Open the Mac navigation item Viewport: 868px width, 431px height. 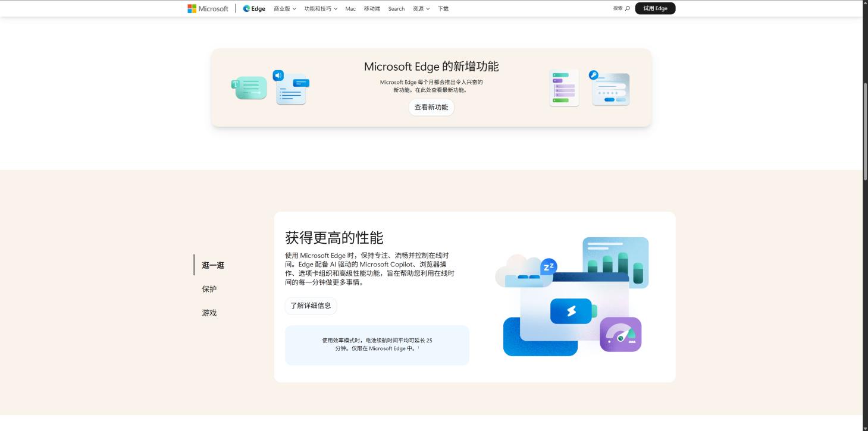[350, 9]
